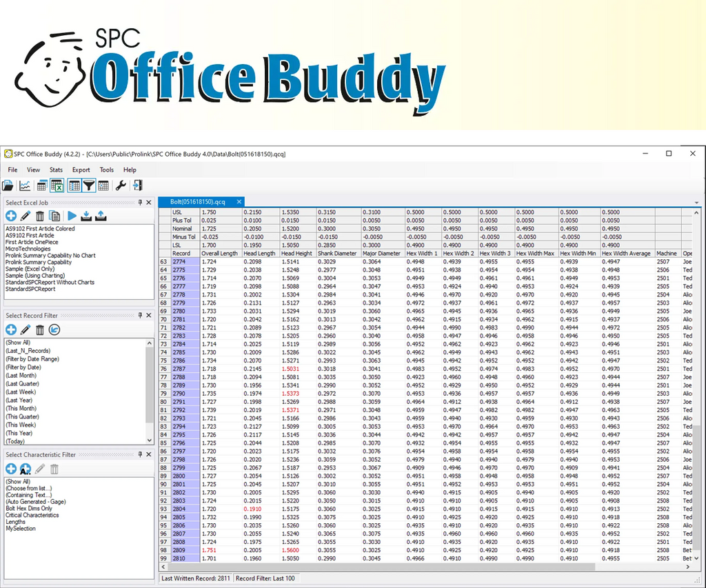This screenshot has height=588, width=706.
Task: Choose the (Last Quarter) record filter
Action: pos(23,384)
